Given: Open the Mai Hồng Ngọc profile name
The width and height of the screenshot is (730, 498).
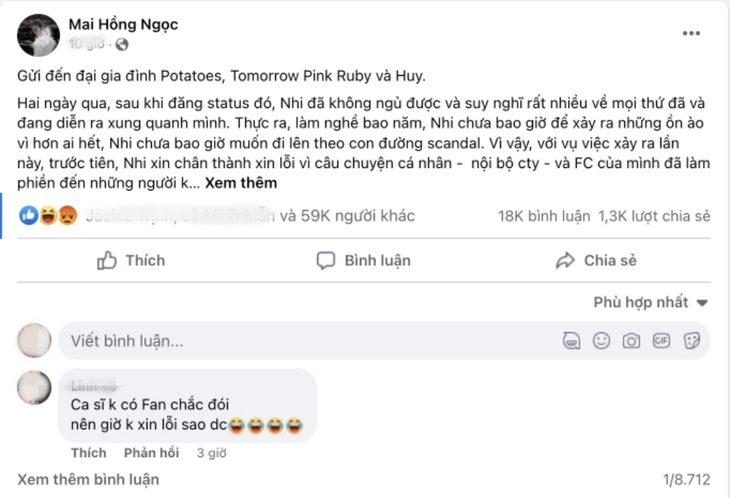Looking at the screenshot, I should pos(124,24).
